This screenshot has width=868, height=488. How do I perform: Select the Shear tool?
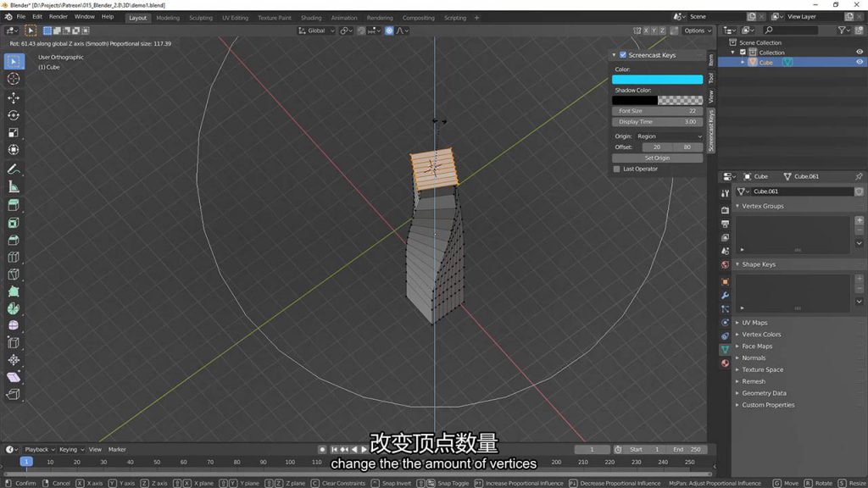click(x=14, y=377)
